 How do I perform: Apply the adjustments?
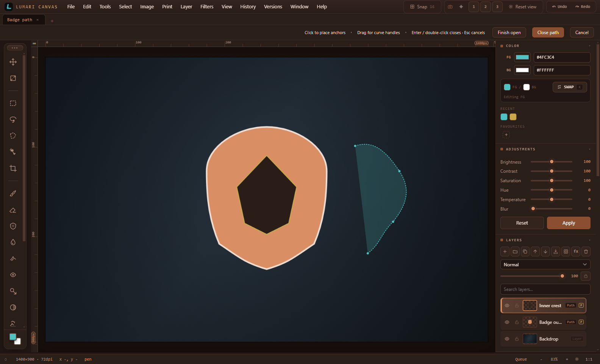click(569, 223)
